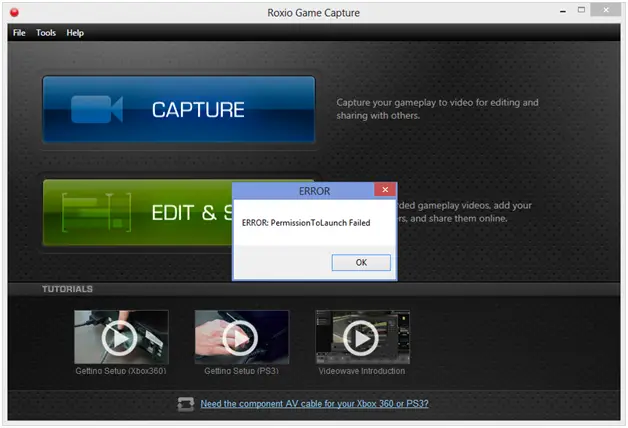
Task: Play the Getting Setup (Xbox360) tutorial video
Action: coord(119,338)
